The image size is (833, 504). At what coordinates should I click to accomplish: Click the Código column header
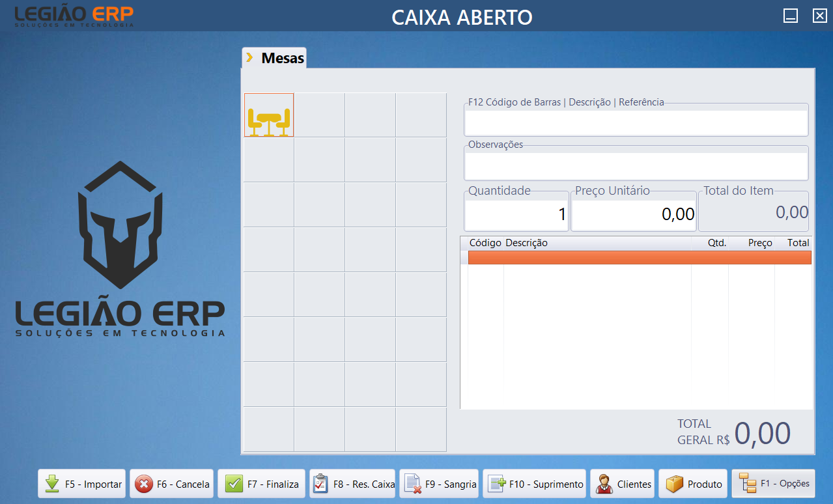485,243
